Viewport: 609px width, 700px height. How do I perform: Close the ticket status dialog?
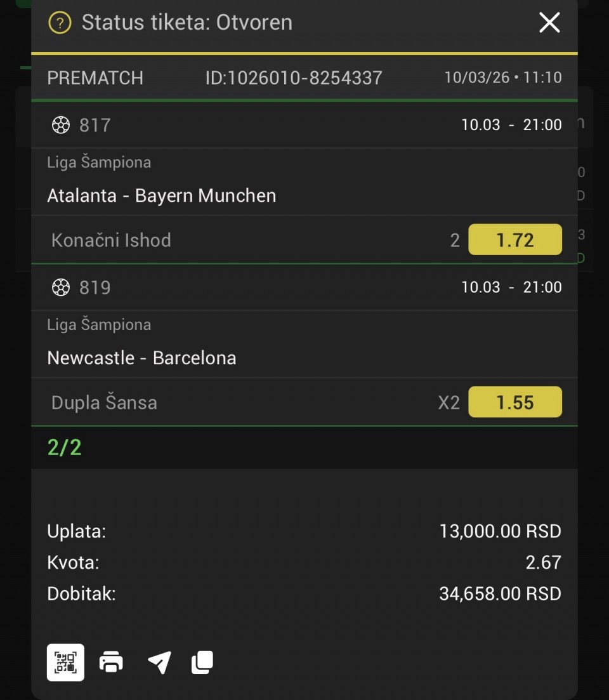click(549, 23)
